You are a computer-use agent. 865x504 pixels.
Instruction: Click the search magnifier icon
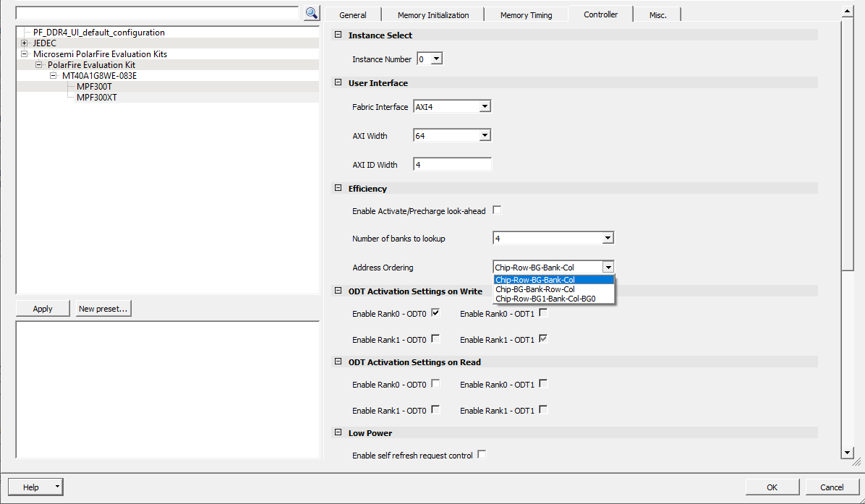tap(311, 13)
